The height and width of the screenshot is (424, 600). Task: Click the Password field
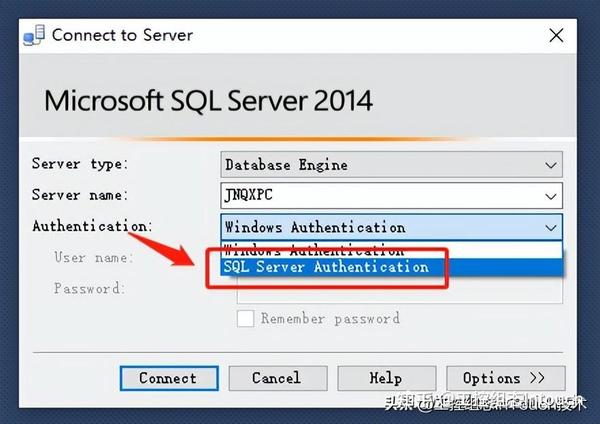(x=400, y=291)
